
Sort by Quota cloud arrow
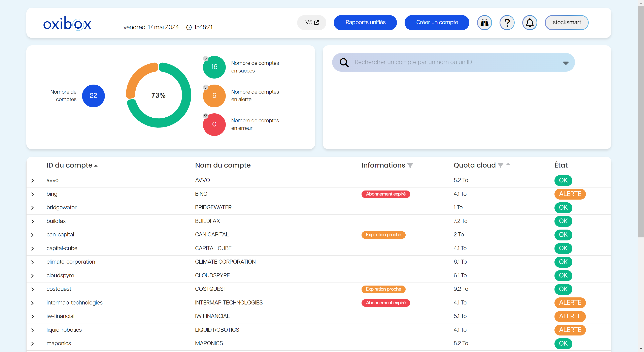point(508,164)
